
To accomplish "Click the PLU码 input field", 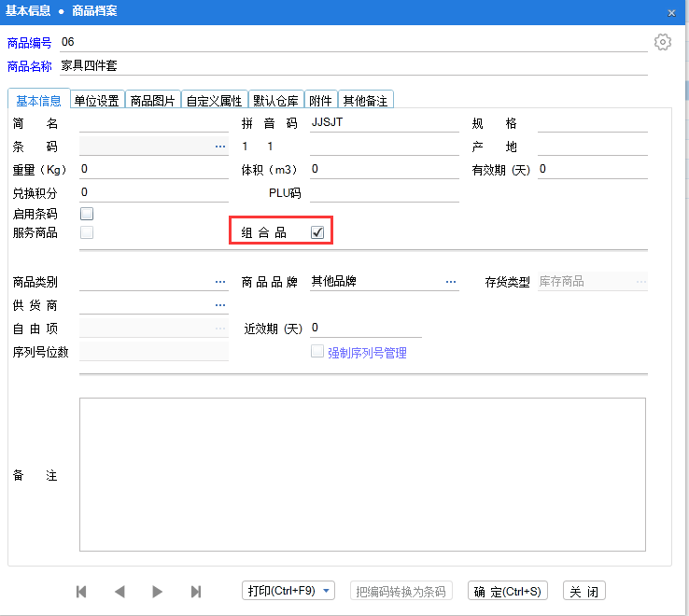I will pyautogui.click(x=385, y=193).
